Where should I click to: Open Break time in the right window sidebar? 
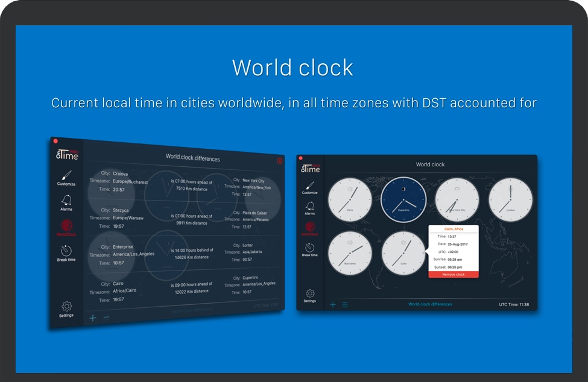coord(309,249)
